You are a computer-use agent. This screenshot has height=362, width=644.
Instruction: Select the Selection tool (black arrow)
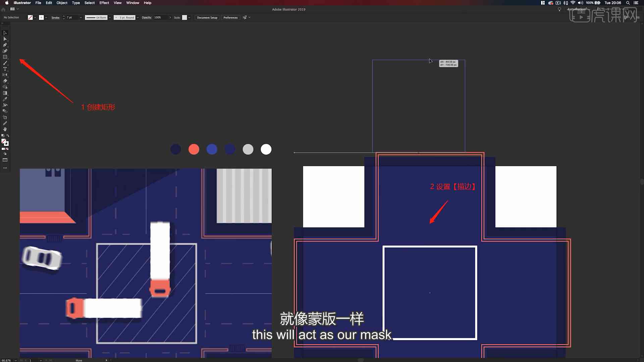click(5, 33)
